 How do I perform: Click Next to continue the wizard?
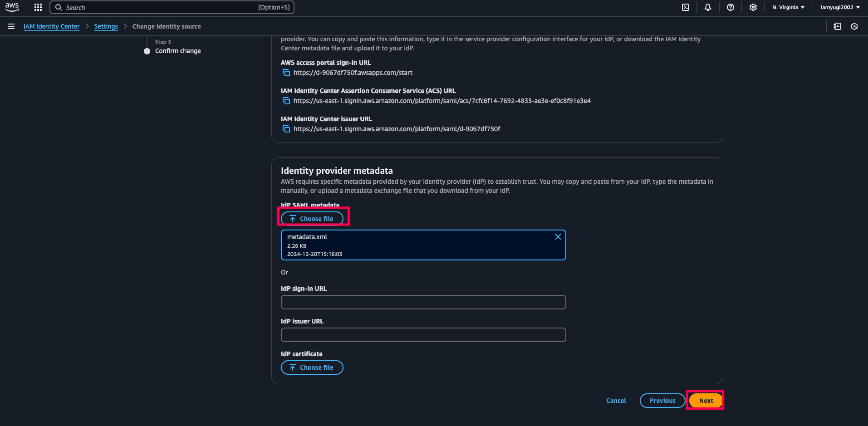[705, 401]
